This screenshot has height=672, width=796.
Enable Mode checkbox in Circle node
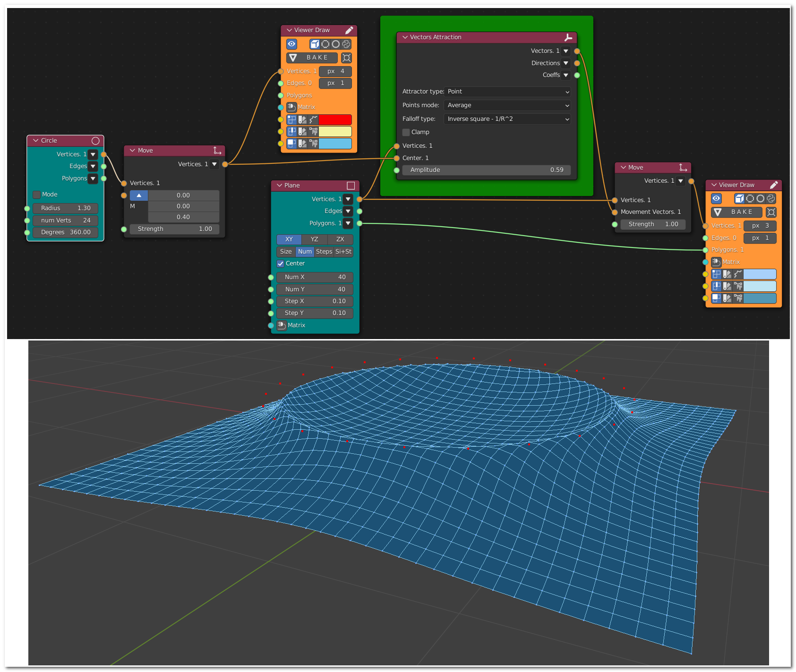click(x=36, y=195)
